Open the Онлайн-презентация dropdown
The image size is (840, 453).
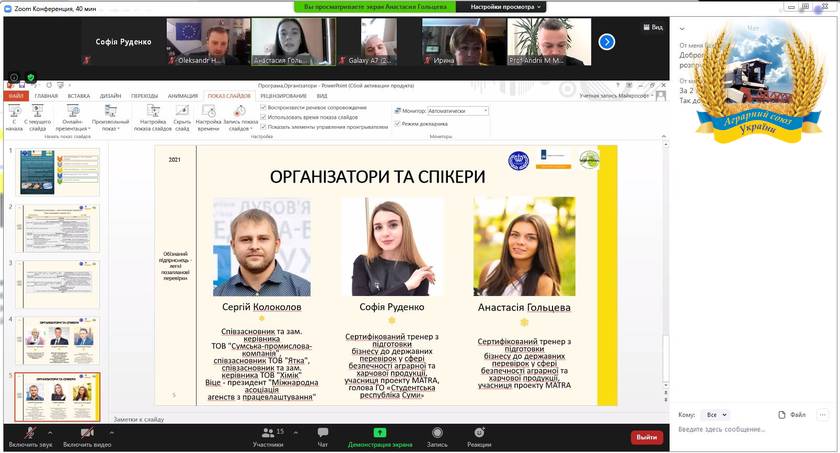tap(72, 118)
